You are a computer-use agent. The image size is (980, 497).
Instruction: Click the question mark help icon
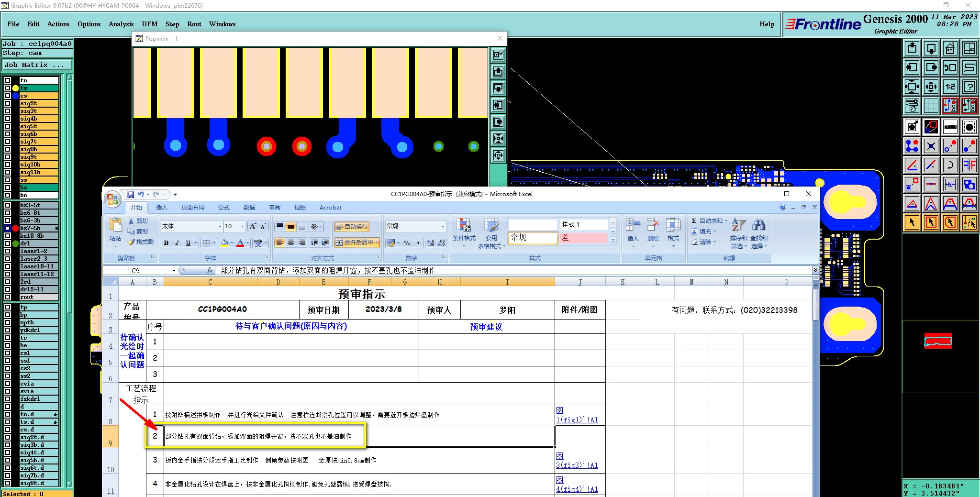click(x=969, y=87)
